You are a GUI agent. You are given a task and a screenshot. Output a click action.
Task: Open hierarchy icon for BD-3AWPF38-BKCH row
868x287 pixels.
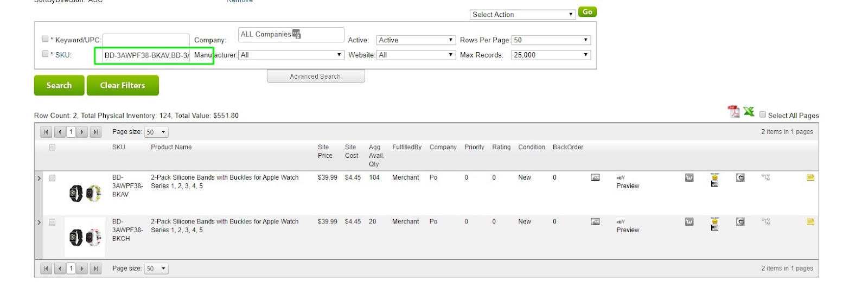click(765, 221)
